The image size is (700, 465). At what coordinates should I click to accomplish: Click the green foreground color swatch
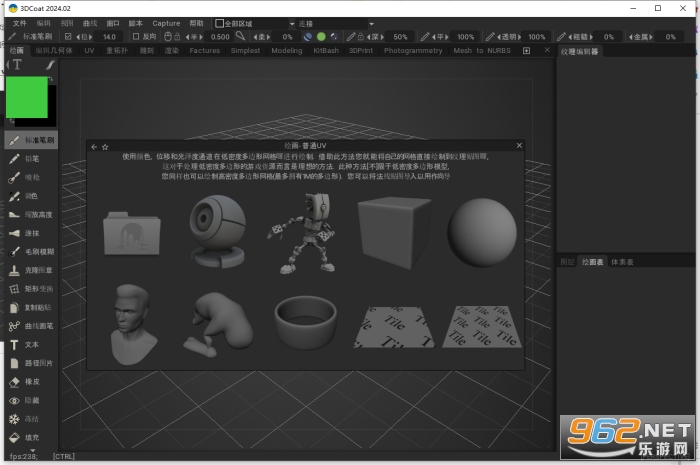coord(27,97)
